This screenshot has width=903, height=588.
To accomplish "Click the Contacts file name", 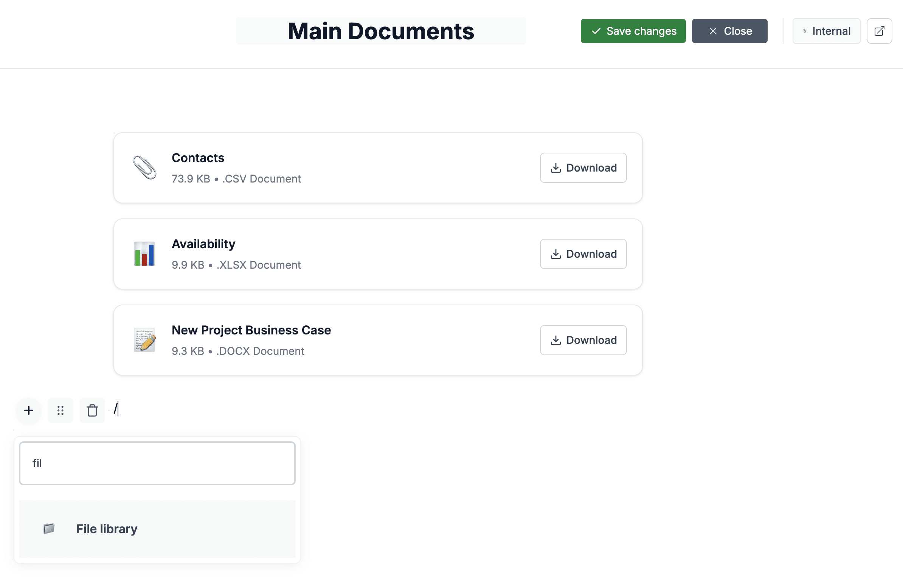I will tap(198, 158).
